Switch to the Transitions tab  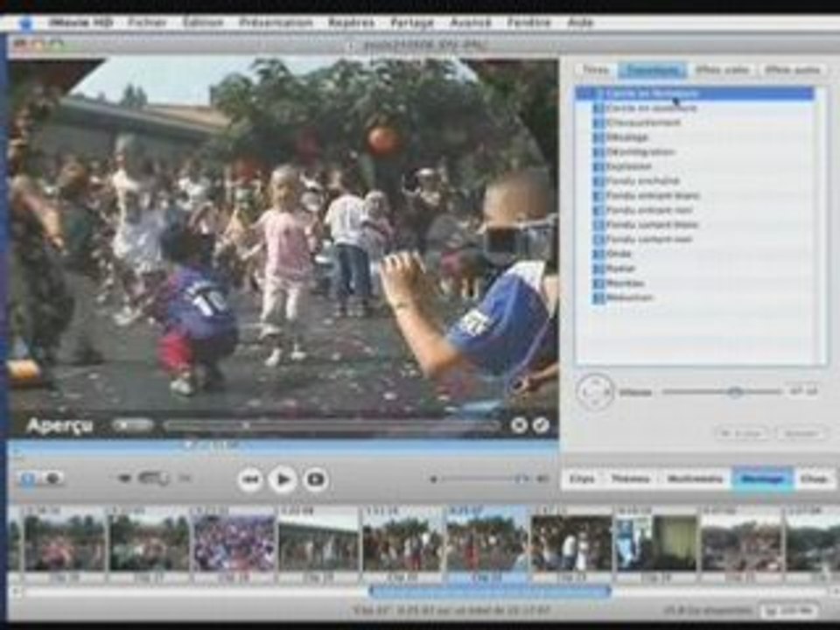653,70
